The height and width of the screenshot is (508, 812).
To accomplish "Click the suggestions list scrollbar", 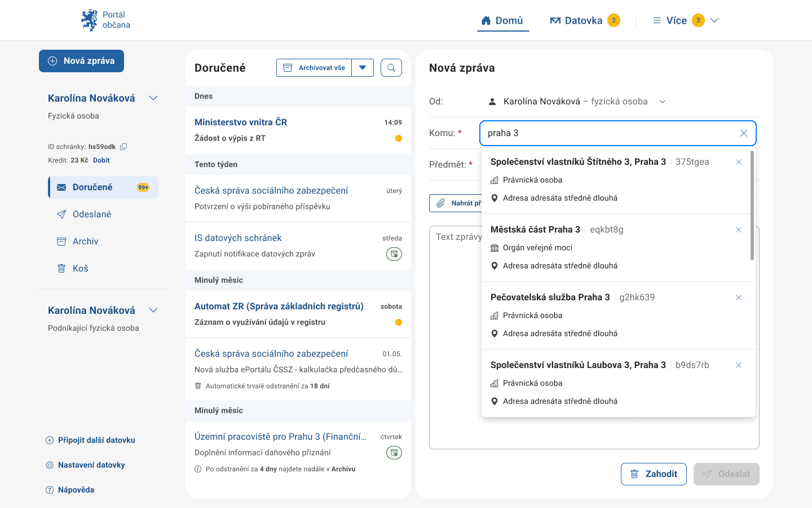I will click(x=752, y=206).
